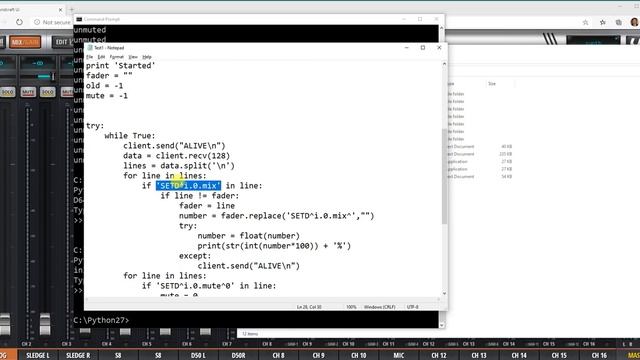
Task: Click the Notepad vertical scrollbar thumb
Action: (x=444, y=176)
